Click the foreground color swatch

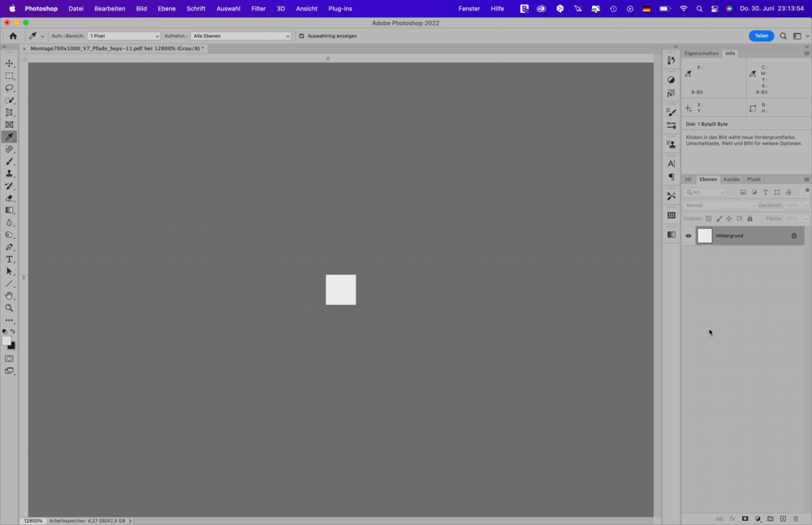(x=6, y=341)
